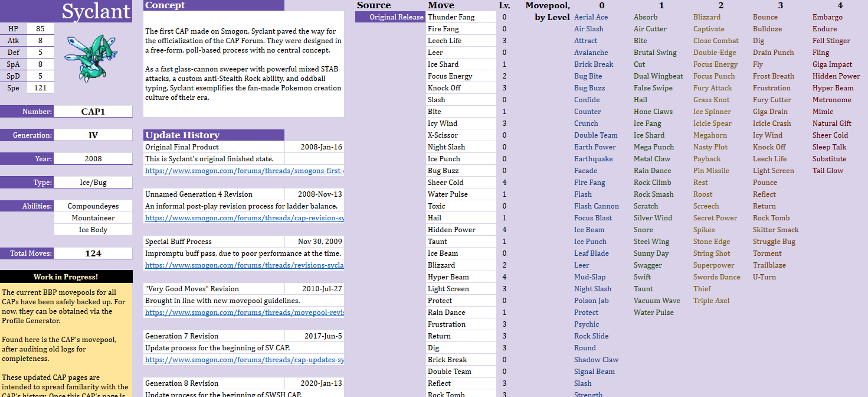Viewport: 868px width, 397px height.
Task: Select Earthquake in the level 0 list
Action: (x=593, y=159)
